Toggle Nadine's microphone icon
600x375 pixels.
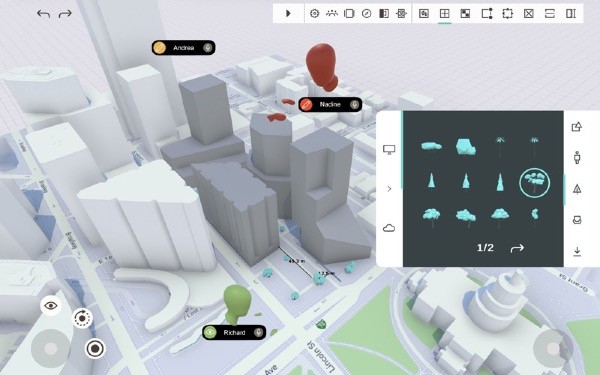[x=355, y=104]
